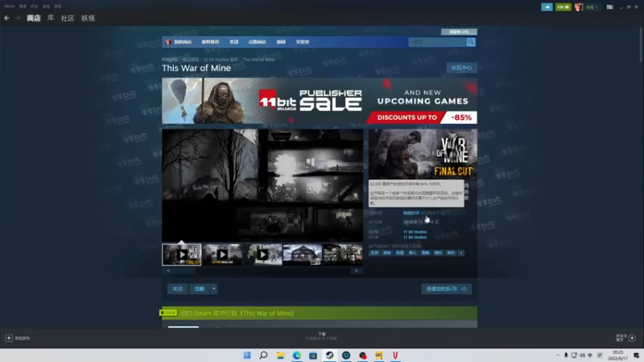Switch to the 库 library tab
Image resolution: width=644 pixels, height=362 pixels.
coord(51,18)
